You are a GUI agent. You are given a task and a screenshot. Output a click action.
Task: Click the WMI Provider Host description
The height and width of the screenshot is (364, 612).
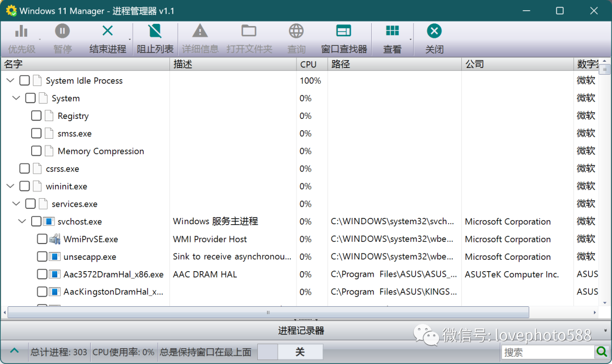pyautogui.click(x=210, y=239)
